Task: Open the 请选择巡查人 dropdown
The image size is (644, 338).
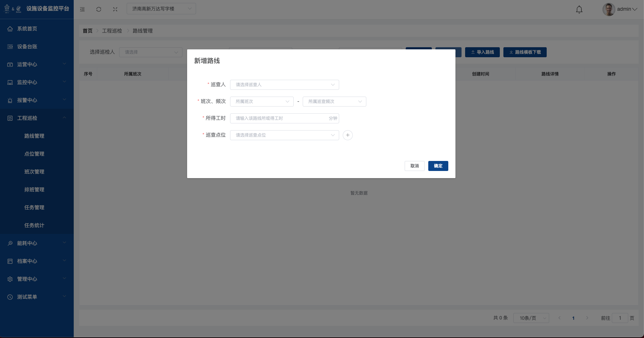Action: tap(284, 85)
